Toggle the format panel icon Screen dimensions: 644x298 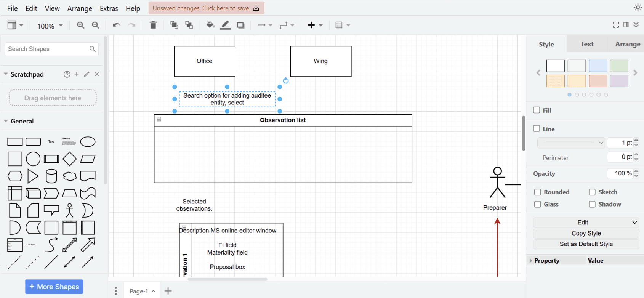(x=626, y=25)
